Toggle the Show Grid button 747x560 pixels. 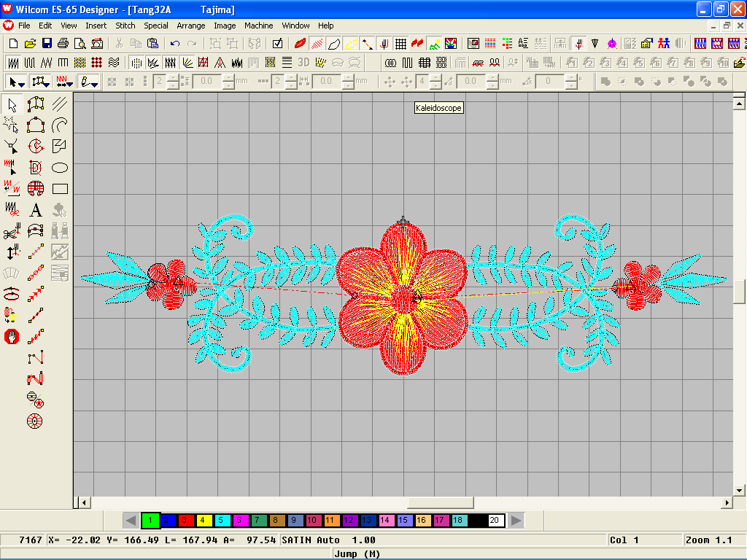pyautogui.click(x=400, y=44)
